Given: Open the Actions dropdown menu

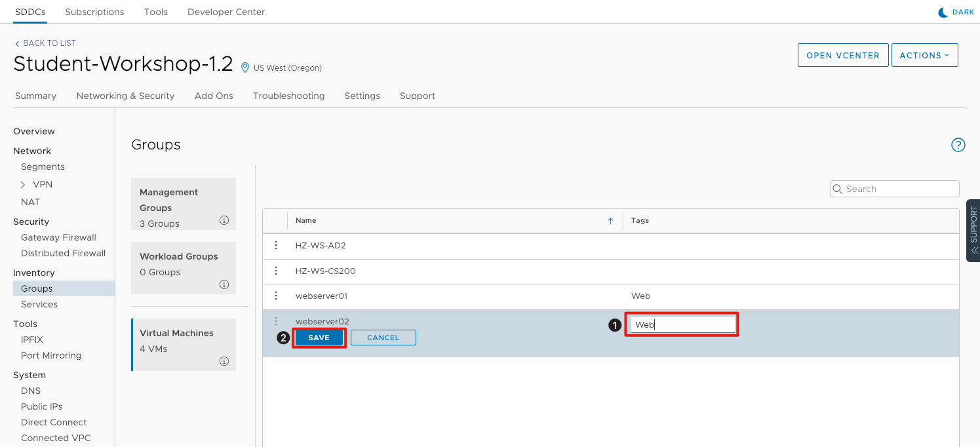Looking at the screenshot, I should [924, 55].
